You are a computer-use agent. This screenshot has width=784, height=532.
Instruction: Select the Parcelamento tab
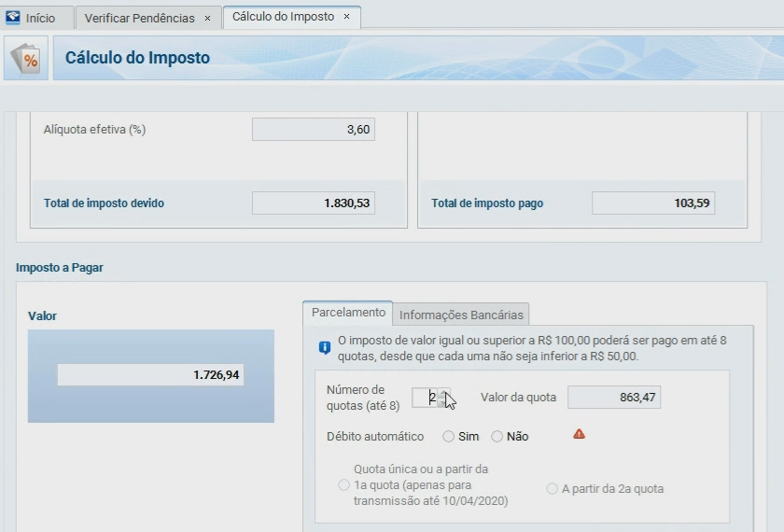pos(347,313)
